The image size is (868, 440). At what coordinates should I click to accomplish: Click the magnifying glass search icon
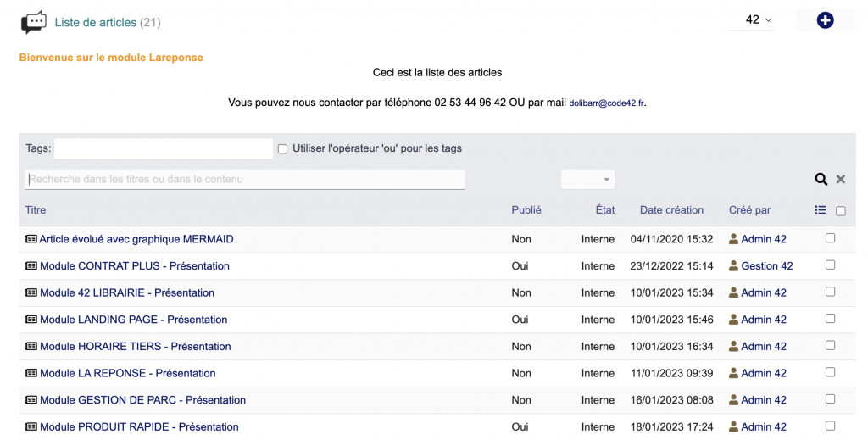pos(821,179)
